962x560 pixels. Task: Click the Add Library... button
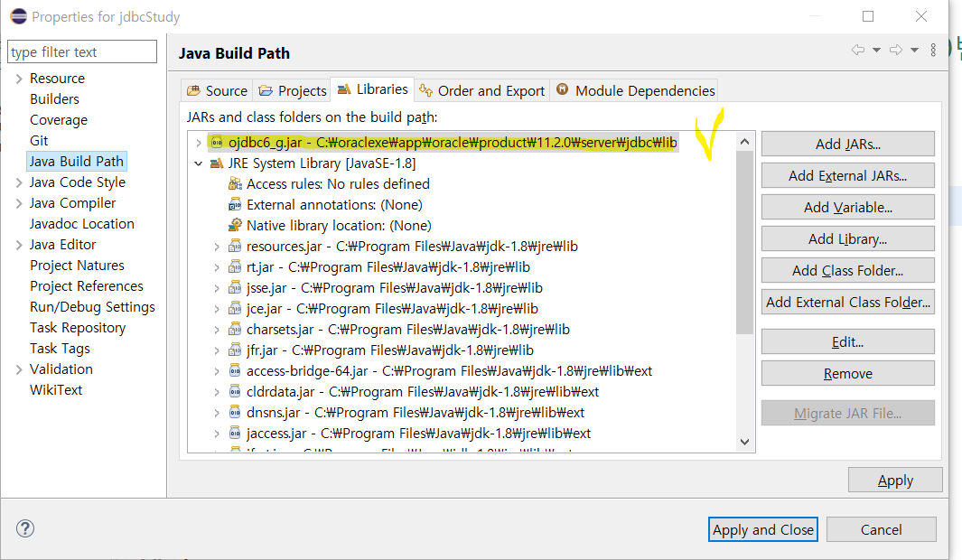click(848, 238)
